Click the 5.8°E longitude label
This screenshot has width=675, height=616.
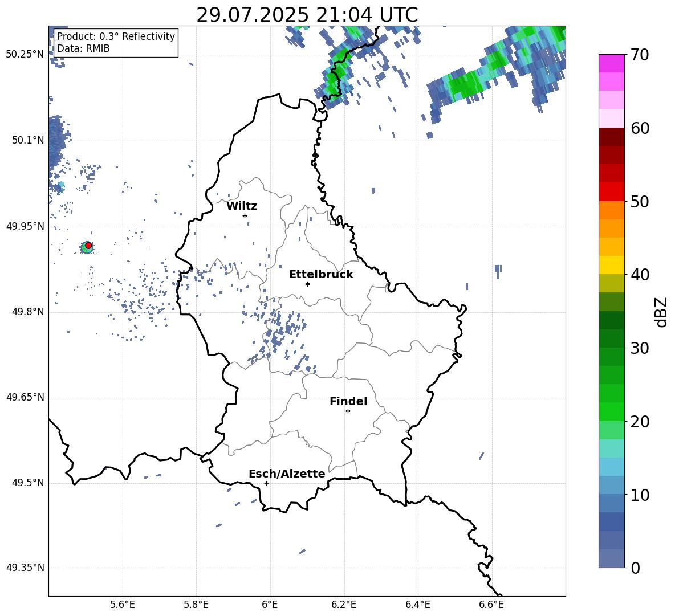pos(196,605)
